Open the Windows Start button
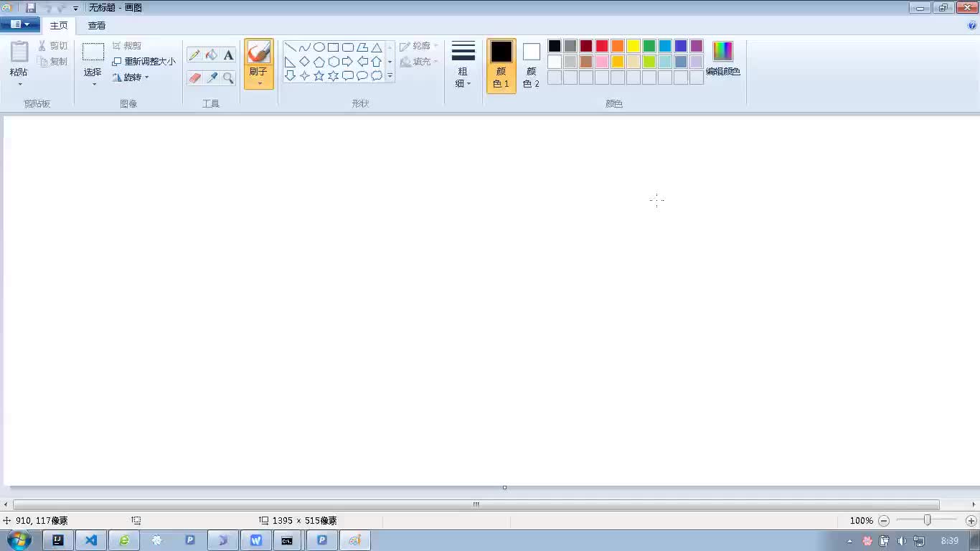980x551 pixels. click(x=19, y=540)
